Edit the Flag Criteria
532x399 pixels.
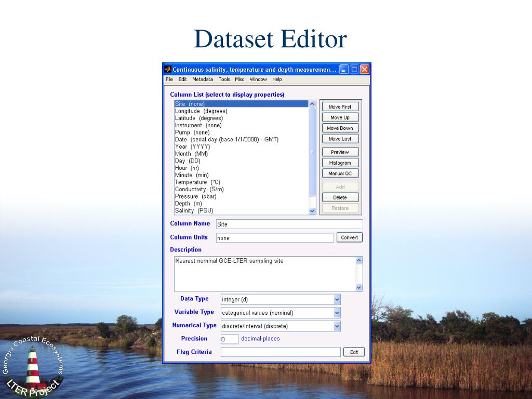pos(354,352)
